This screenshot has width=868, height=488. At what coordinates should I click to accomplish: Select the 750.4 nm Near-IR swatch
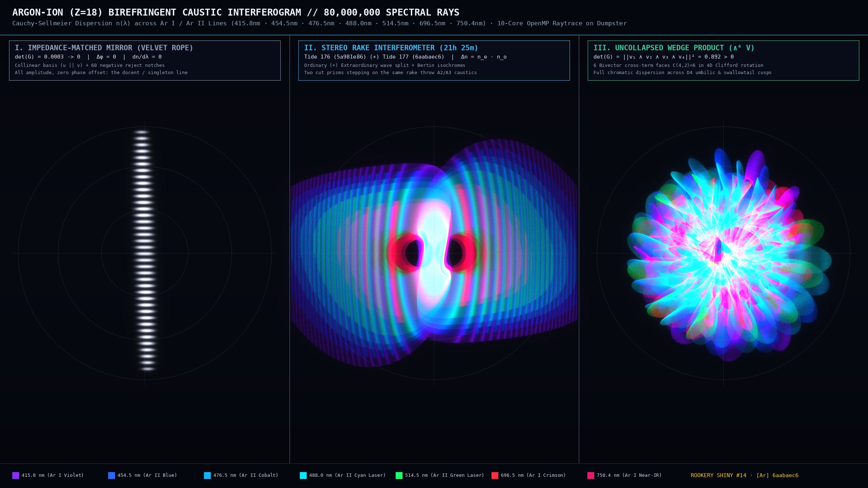[591, 475]
